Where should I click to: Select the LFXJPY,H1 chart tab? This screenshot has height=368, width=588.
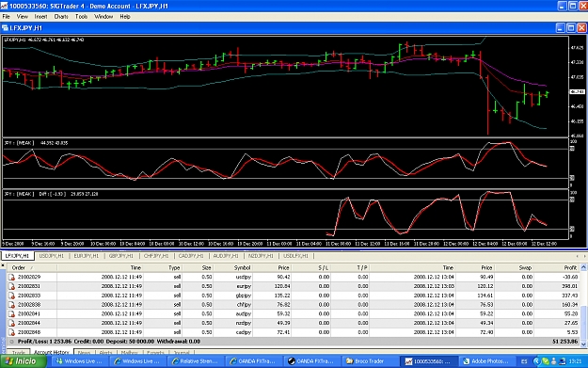pyautogui.click(x=18, y=256)
